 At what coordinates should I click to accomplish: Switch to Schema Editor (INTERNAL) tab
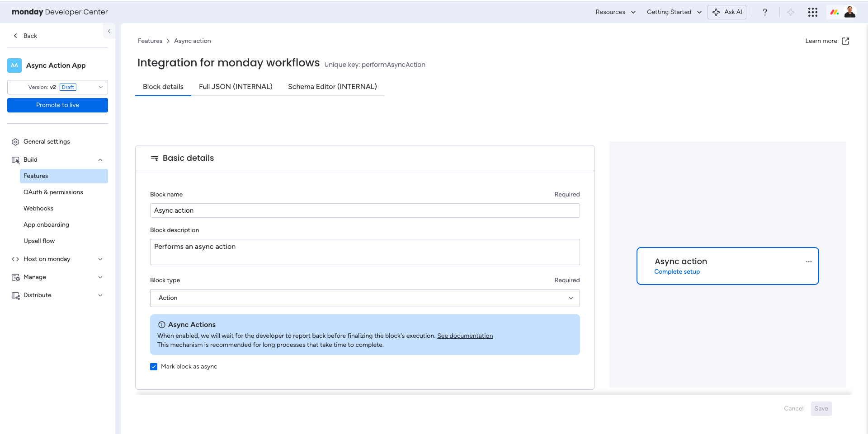coord(332,87)
